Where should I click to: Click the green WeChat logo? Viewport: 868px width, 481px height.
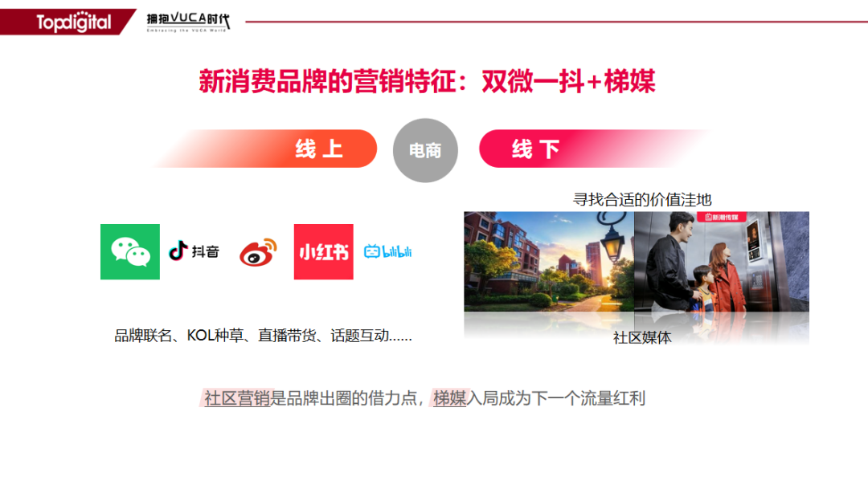click(x=130, y=251)
